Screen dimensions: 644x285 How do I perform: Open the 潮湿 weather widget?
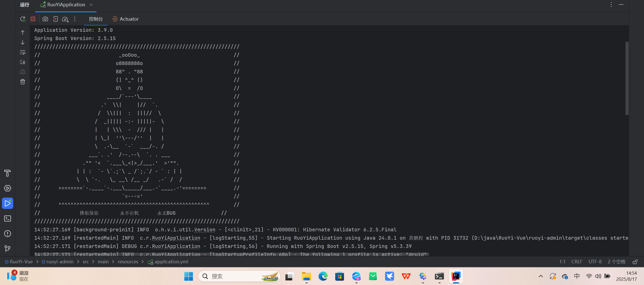tap(18, 276)
